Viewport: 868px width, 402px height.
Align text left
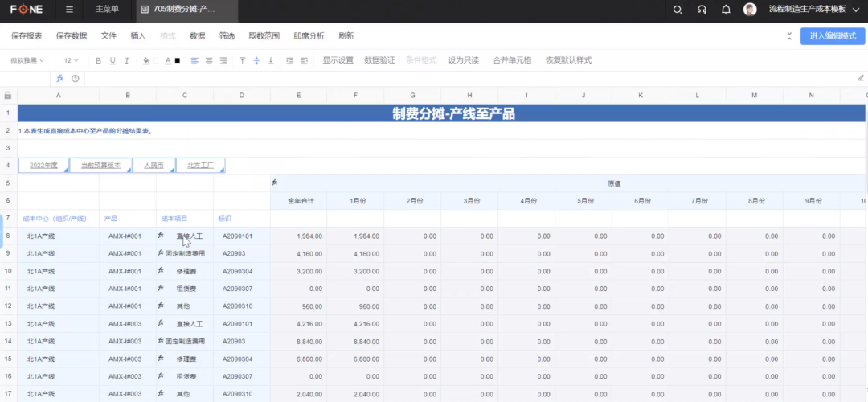coord(194,60)
